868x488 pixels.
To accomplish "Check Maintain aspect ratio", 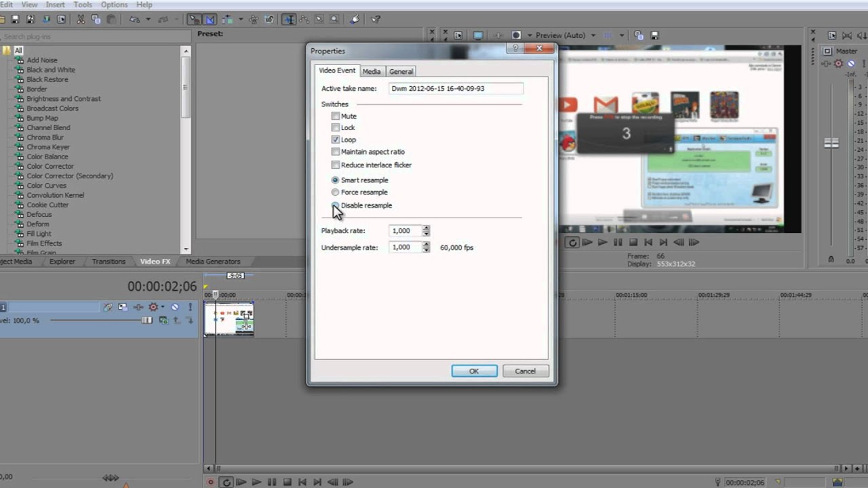I will tap(335, 152).
